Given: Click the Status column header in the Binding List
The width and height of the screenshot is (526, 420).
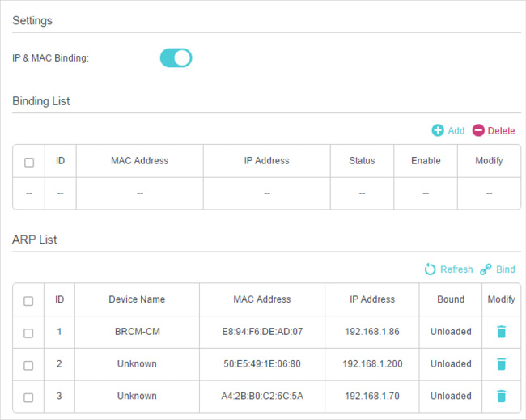Looking at the screenshot, I should click(362, 161).
